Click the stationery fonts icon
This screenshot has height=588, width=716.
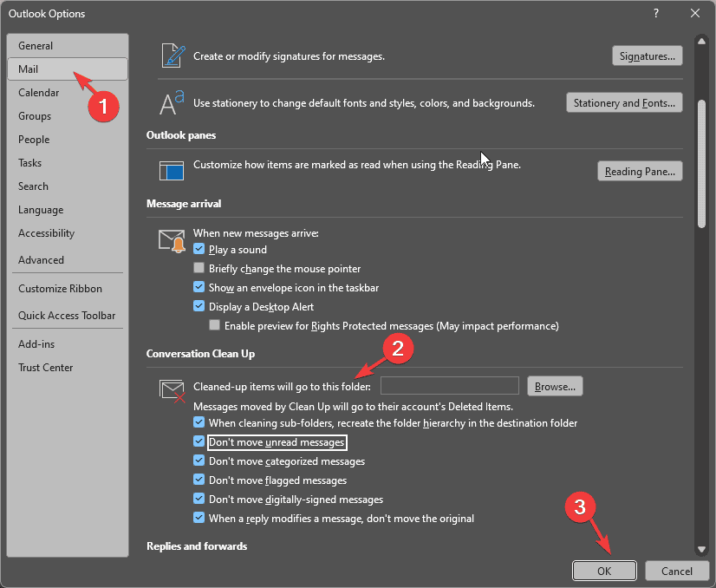[x=172, y=102]
